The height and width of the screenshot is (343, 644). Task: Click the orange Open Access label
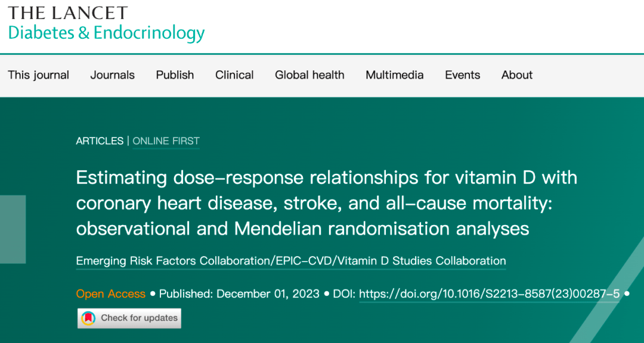coord(110,294)
